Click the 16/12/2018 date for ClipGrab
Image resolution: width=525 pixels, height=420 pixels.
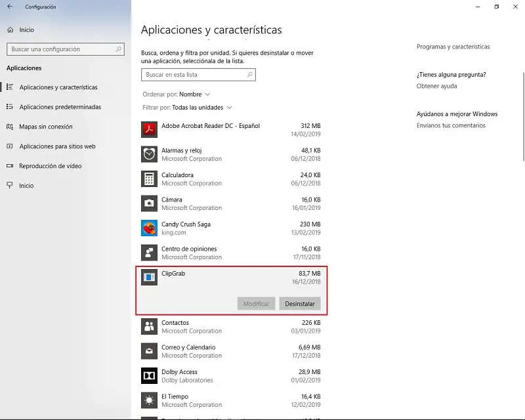point(306,282)
